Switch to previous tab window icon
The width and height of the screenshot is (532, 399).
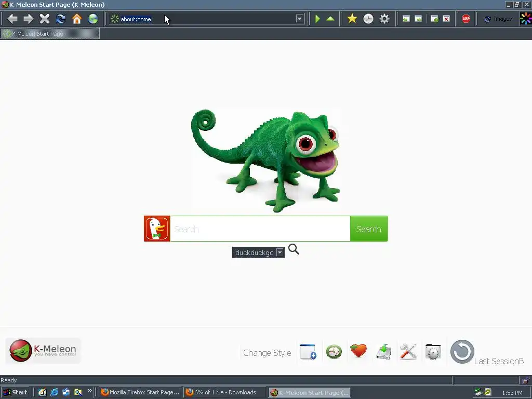pos(406,19)
